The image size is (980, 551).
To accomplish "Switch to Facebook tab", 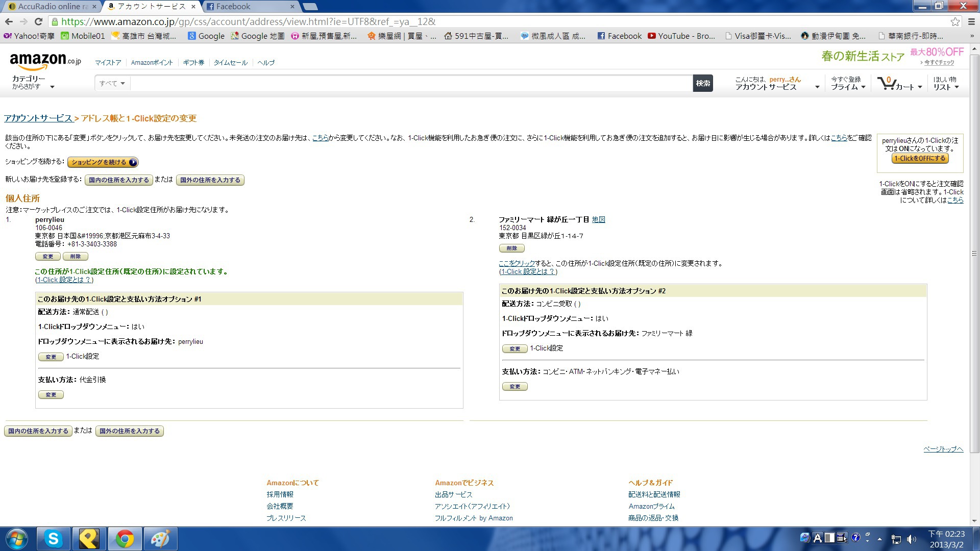I will [x=250, y=7].
